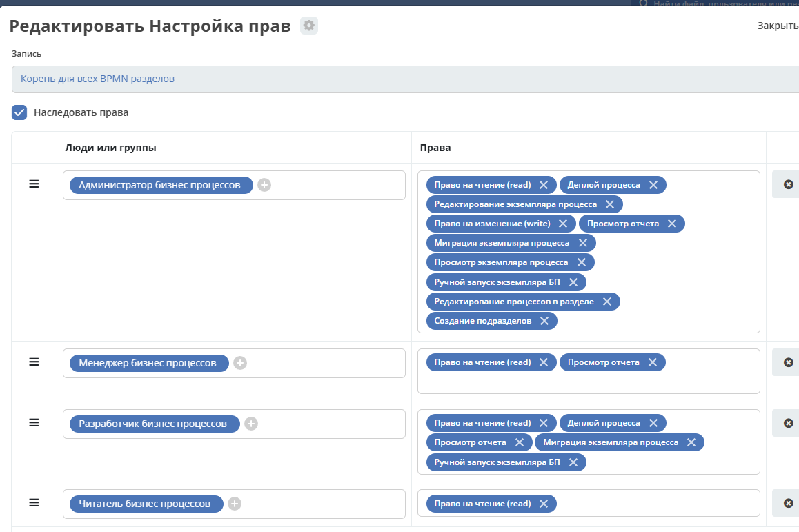This screenshot has width=799, height=532.
Task: Delete the Администратор бизнес процессов row
Action: (x=789, y=184)
